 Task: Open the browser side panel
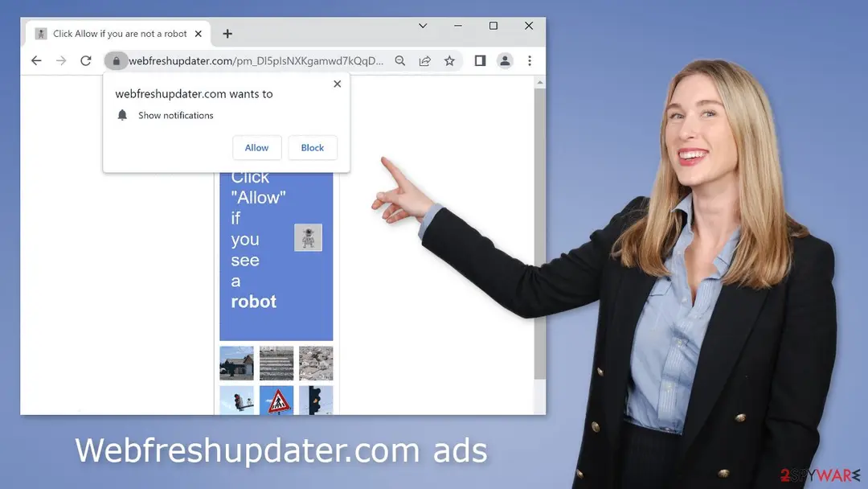480,61
